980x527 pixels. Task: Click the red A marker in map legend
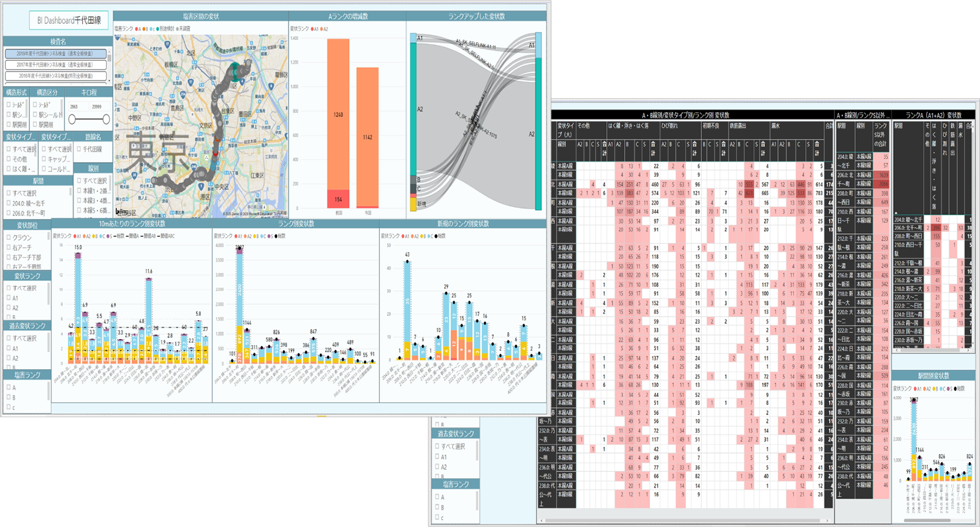point(137,29)
